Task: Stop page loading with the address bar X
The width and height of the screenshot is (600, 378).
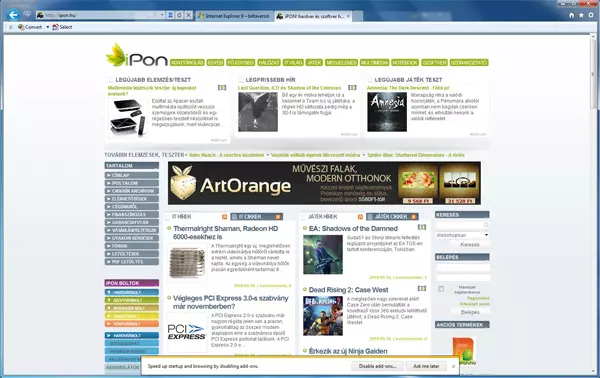Action: (188, 15)
